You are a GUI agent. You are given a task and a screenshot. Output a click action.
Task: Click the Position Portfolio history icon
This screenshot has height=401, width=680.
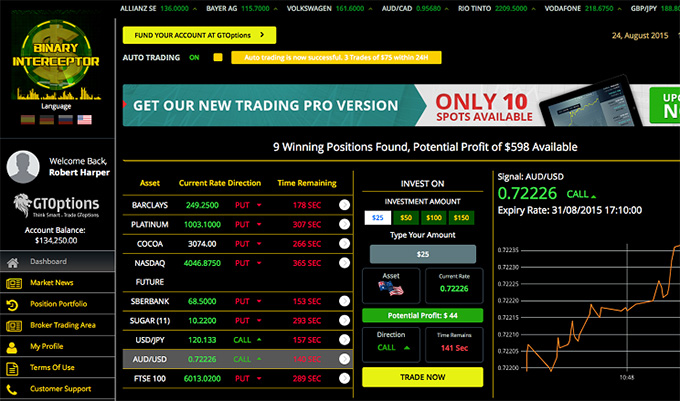tap(12, 305)
